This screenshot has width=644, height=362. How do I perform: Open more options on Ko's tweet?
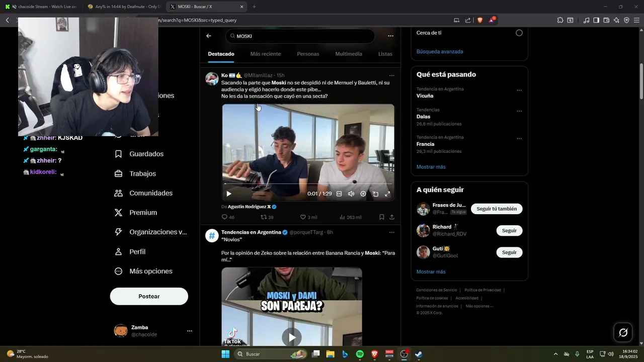[x=392, y=75]
